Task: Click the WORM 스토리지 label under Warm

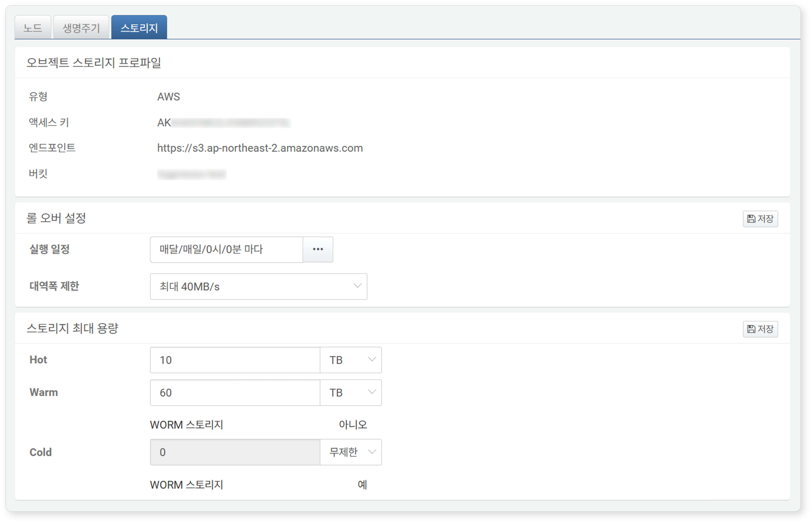Action: click(186, 425)
